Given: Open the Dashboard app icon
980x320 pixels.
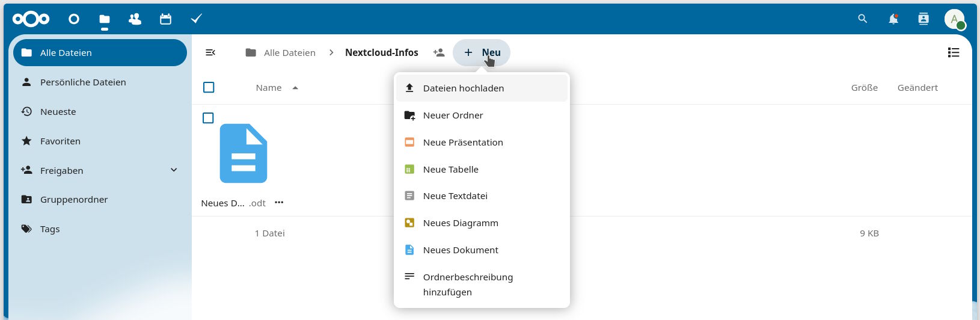Looking at the screenshot, I should tap(74, 19).
